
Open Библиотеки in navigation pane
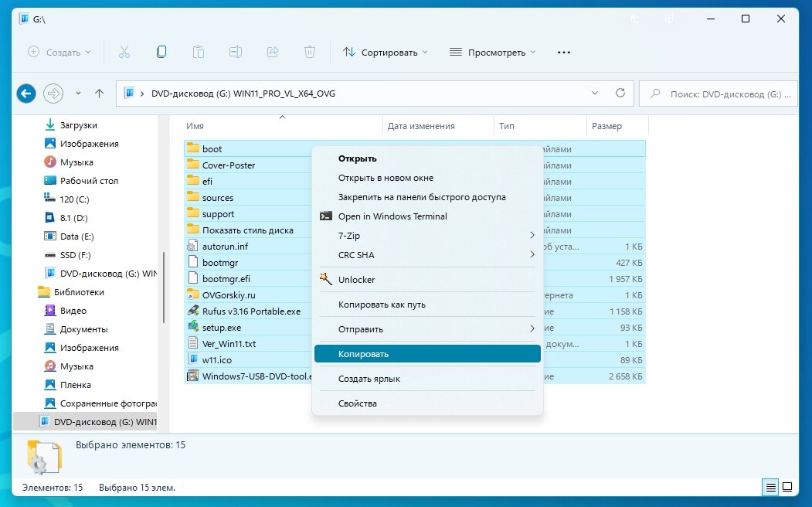coord(79,291)
